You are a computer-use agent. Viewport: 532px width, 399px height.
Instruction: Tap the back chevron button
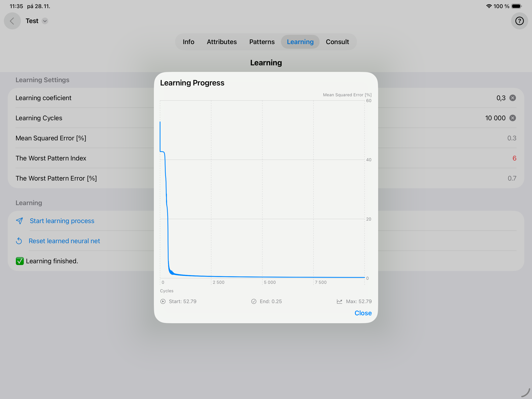tap(12, 21)
